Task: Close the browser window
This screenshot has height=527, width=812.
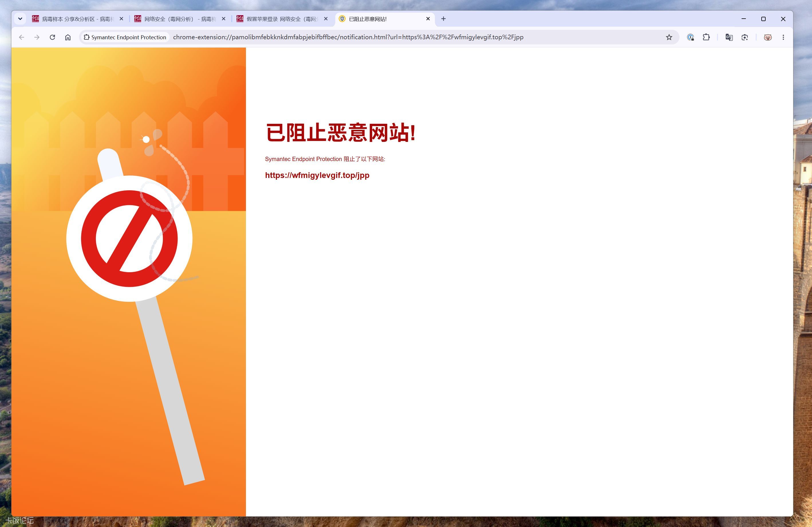Action: pyautogui.click(x=783, y=19)
